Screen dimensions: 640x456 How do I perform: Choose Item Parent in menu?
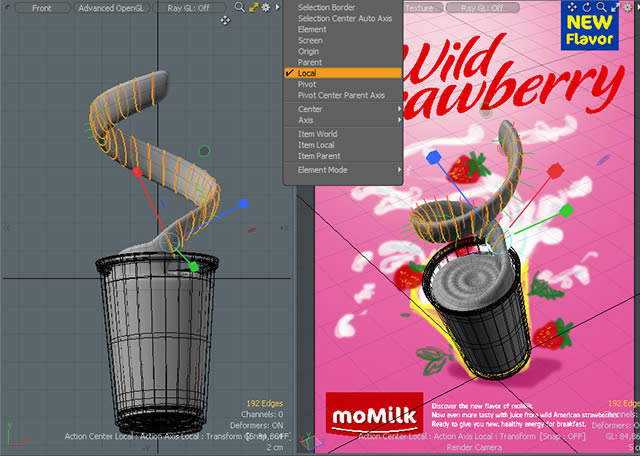click(343, 156)
